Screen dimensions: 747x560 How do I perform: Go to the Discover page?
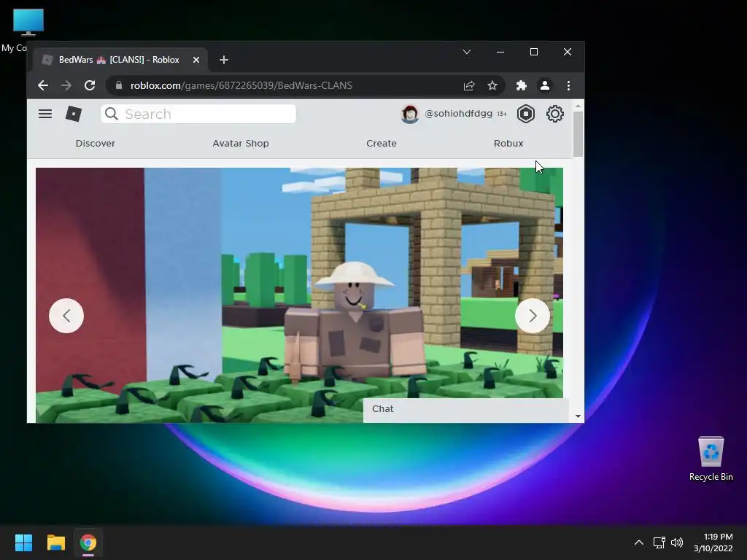tap(96, 144)
